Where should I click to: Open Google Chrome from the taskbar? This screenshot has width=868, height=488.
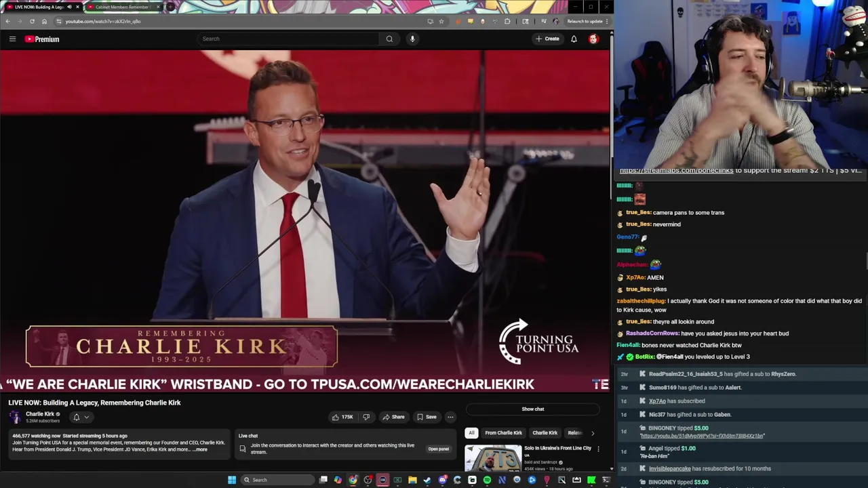(x=353, y=480)
